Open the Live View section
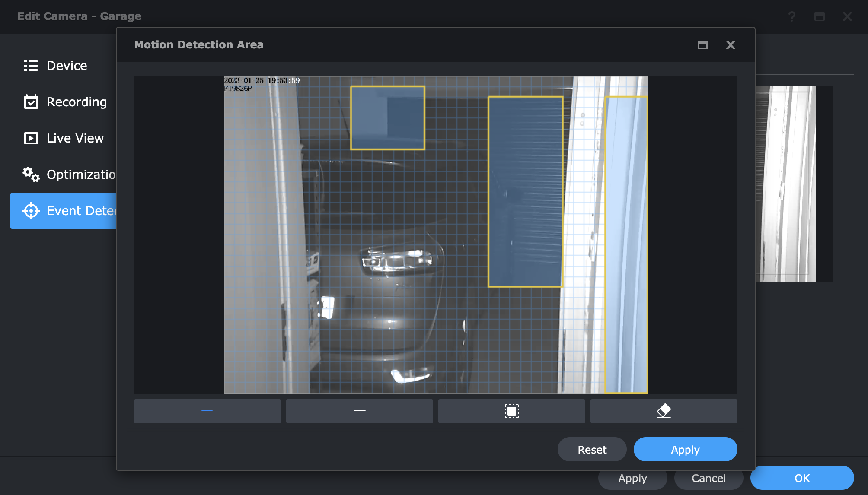Screen dimensions: 868x495 tap(63, 138)
